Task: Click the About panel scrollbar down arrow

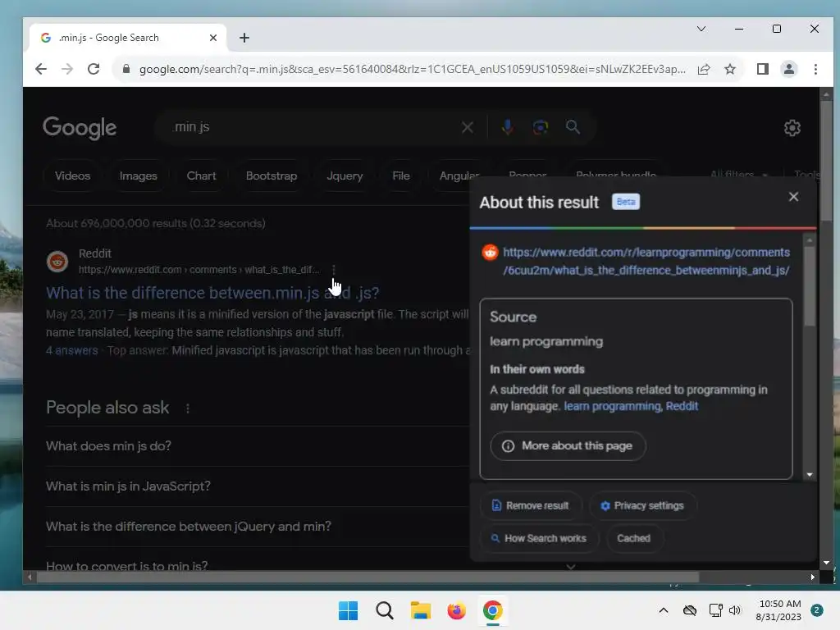Action: pyautogui.click(x=810, y=475)
